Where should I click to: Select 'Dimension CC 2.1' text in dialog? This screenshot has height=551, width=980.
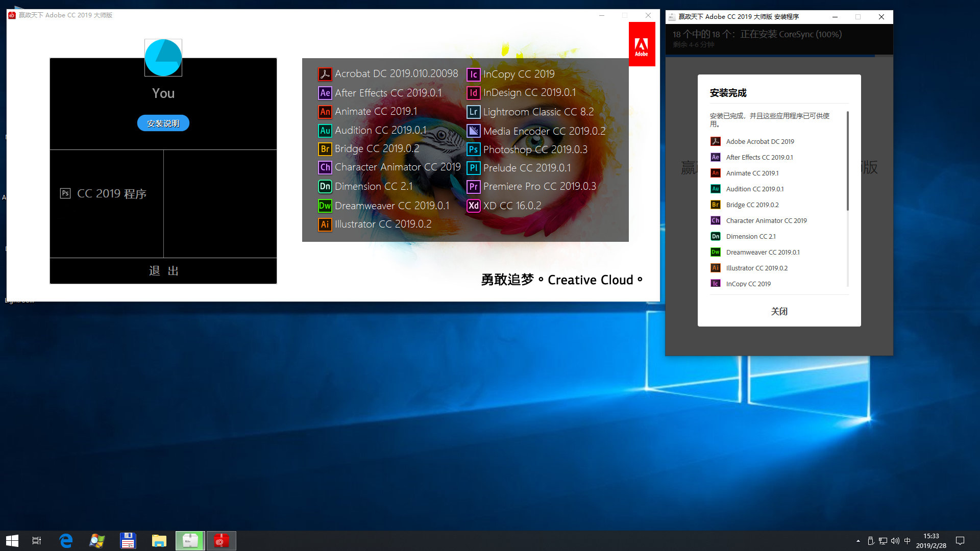coord(751,236)
